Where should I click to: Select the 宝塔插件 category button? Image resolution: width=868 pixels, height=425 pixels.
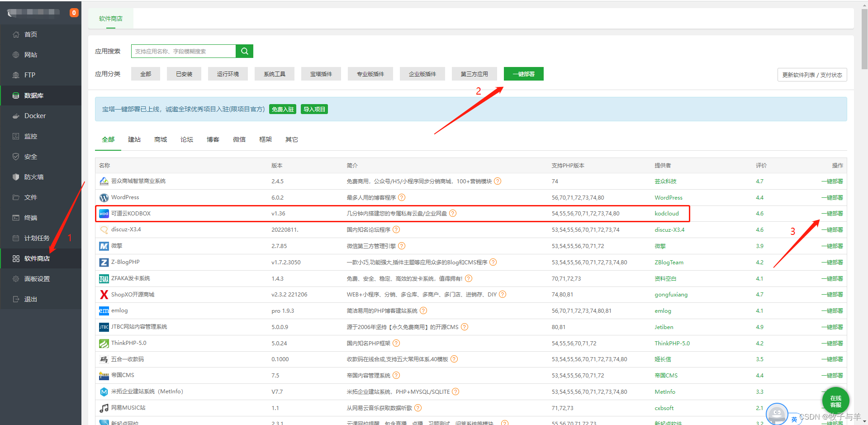pos(321,74)
